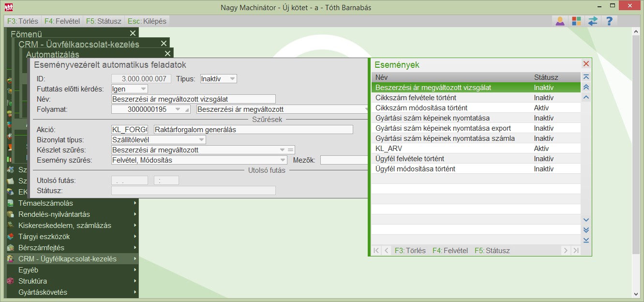The image size is (644, 302).
Task: Select row Ügyfél módosítása történt
Action: tap(476, 169)
